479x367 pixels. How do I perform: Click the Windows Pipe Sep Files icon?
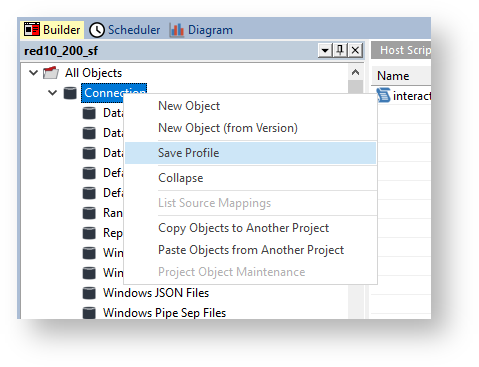click(x=89, y=313)
